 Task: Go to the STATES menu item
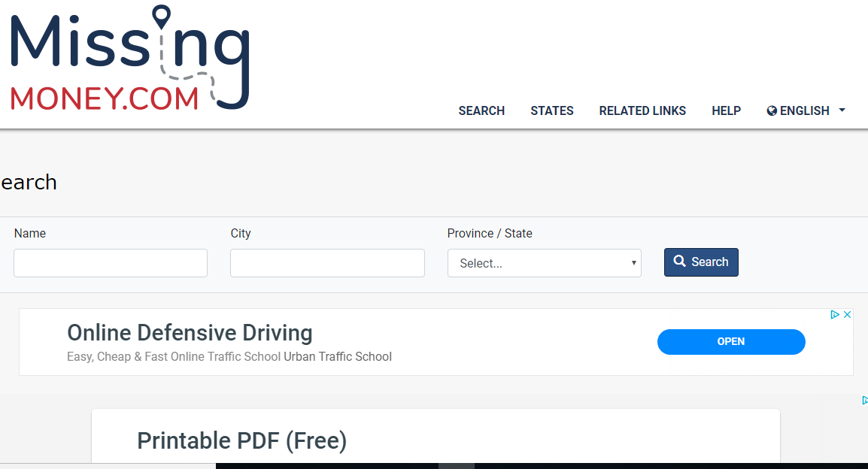coord(551,111)
